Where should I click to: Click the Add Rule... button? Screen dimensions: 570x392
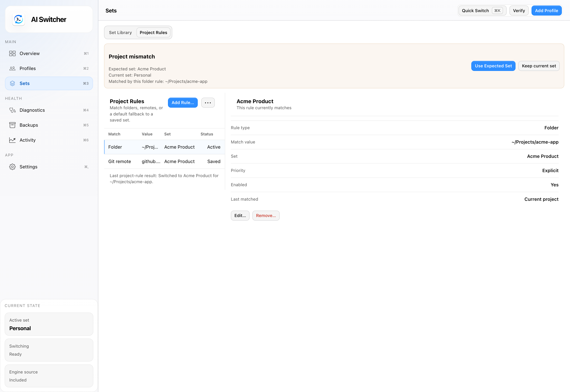tap(183, 103)
